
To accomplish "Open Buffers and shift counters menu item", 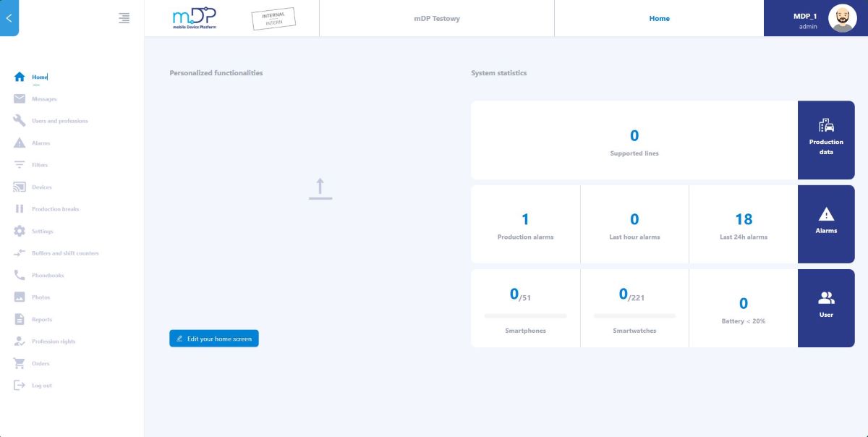I will click(x=65, y=253).
